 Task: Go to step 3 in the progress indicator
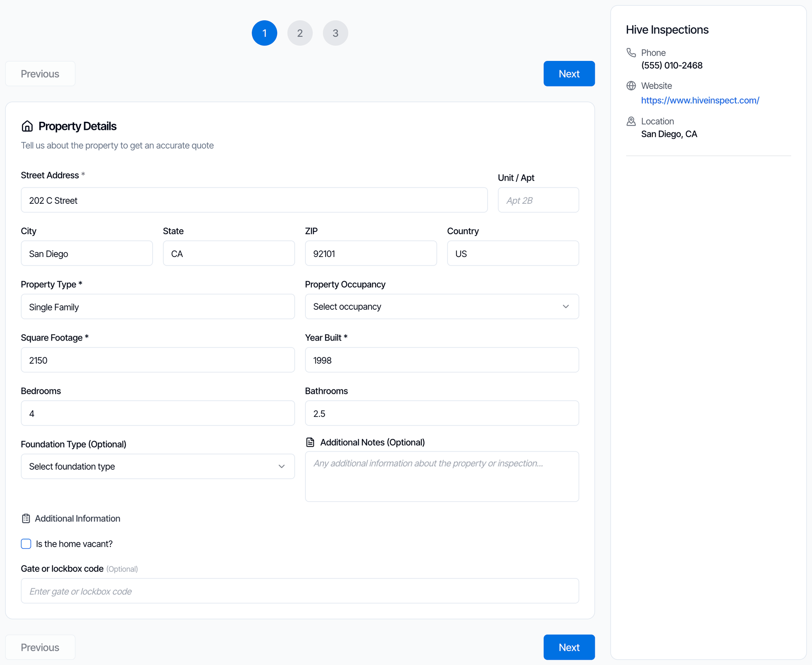(x=335, y=33)
